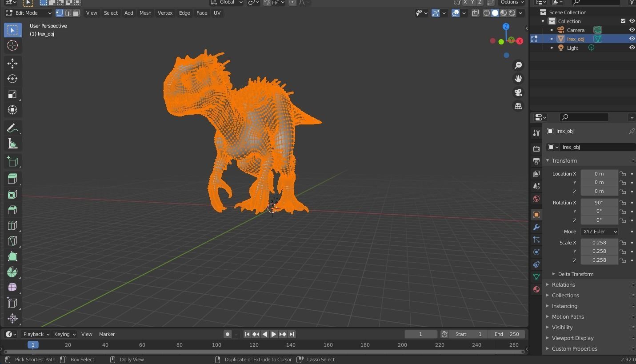Jump to the last frame
636x364 pixels.
(292, 334)
